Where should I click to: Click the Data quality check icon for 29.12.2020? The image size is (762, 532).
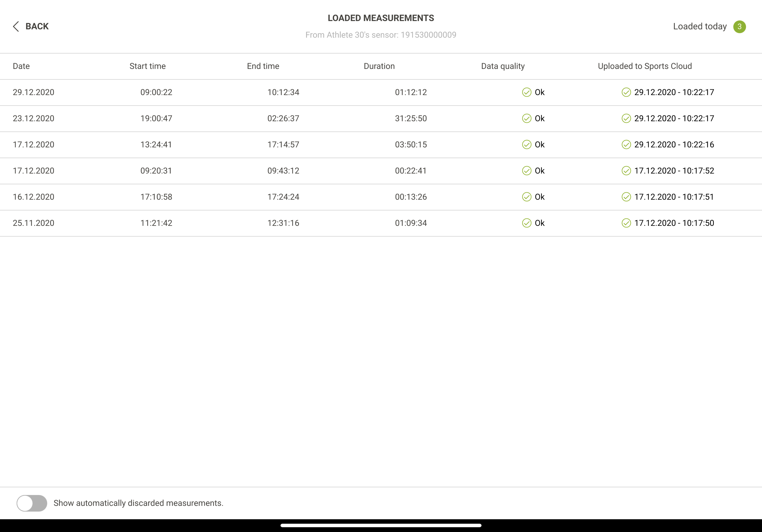(527, 92)
